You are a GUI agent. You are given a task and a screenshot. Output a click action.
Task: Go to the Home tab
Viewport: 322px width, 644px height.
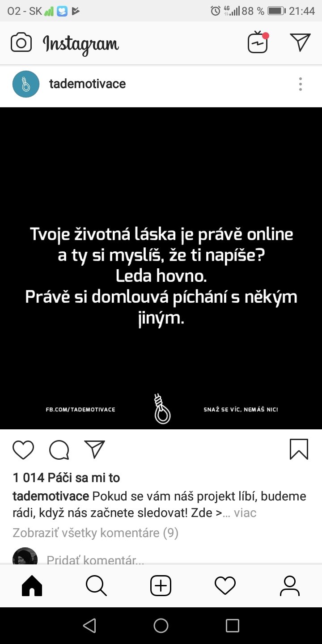coord(32,585)
